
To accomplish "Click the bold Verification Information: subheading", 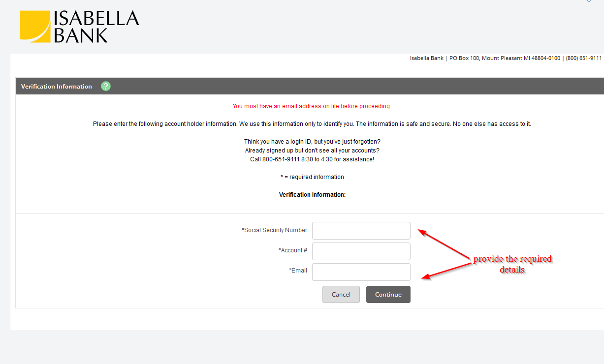I will [x=313, y=195].
